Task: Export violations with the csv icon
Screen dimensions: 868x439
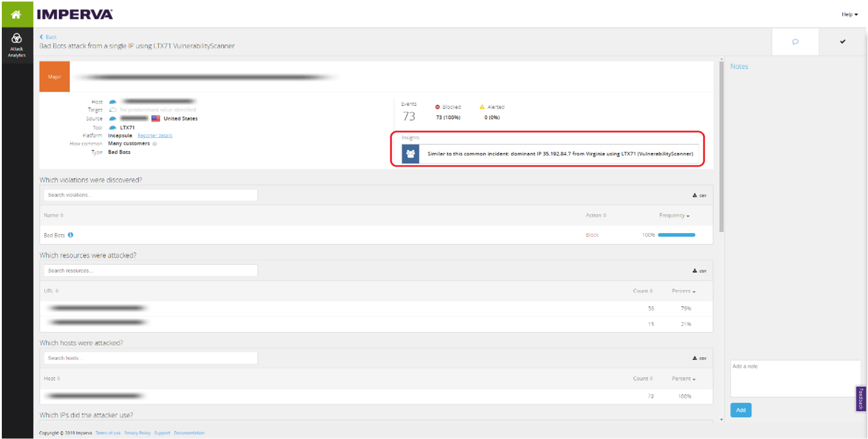Action: coord(700,195)
